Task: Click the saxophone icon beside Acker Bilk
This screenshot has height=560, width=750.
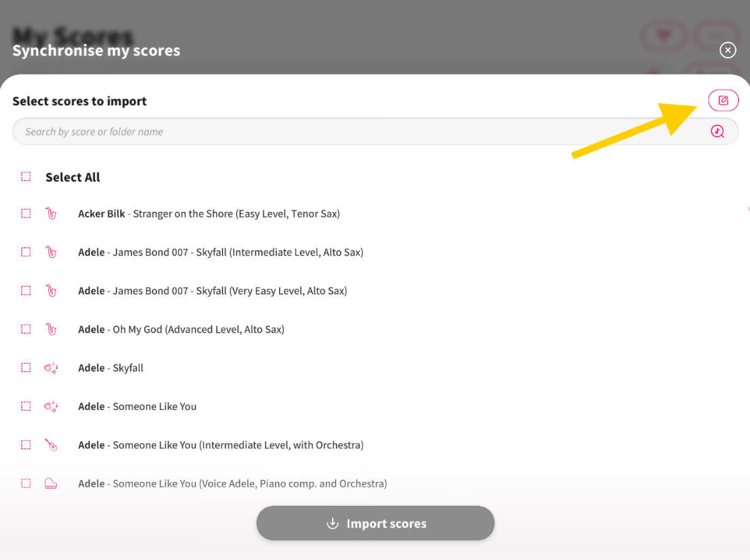Action: 51,213
